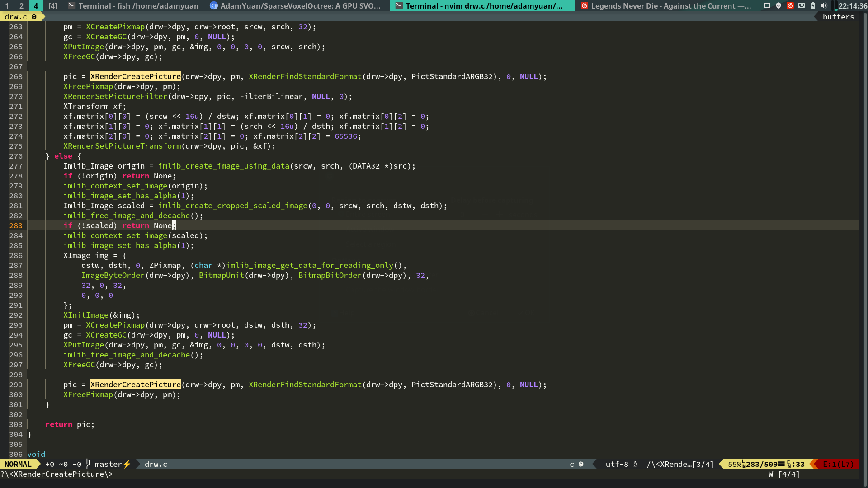Click the display screen tray icon
The height and width of the screenshot is (488, 868).
tap(767, 6)
